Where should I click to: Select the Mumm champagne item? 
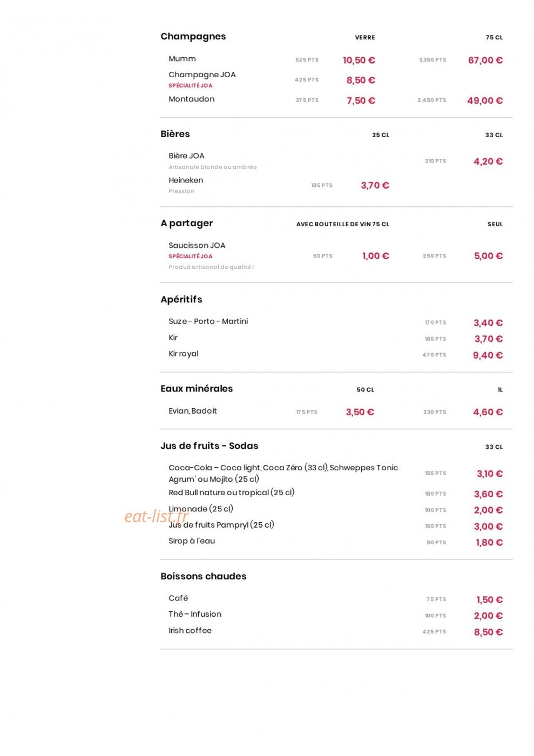(182, 59)
